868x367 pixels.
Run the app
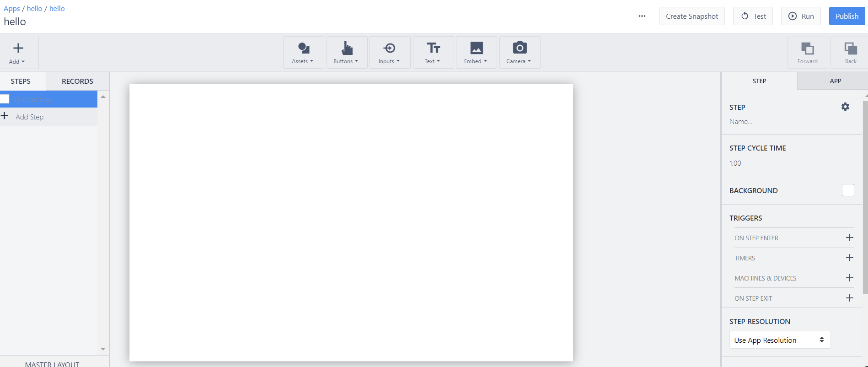point(801,16)
